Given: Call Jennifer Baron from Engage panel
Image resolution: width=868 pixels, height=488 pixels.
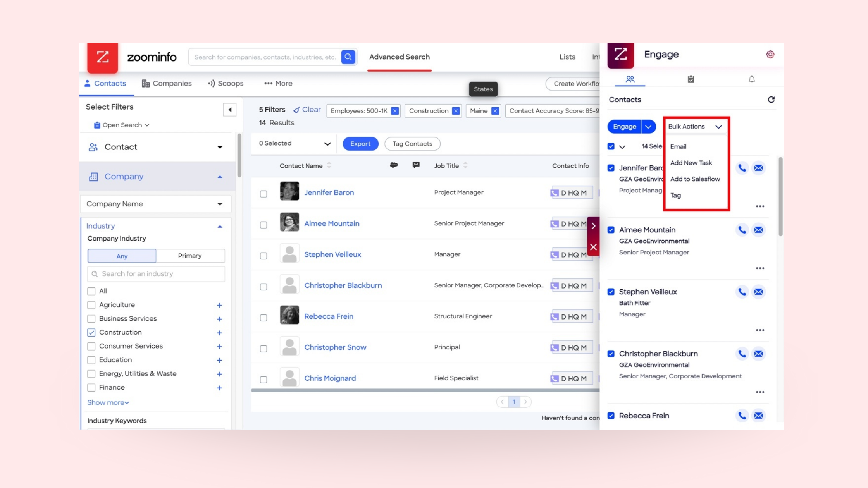Looking at the screenshot, I should click(742, 168).
